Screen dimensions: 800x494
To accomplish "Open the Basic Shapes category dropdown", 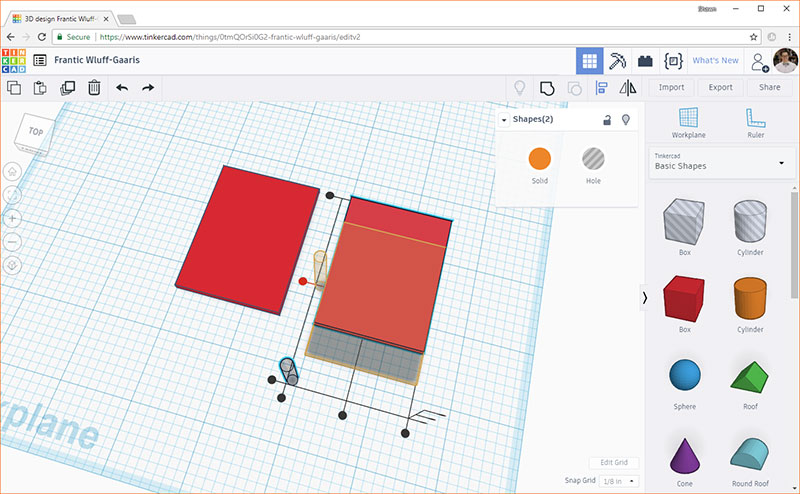I will pos(720,162).
